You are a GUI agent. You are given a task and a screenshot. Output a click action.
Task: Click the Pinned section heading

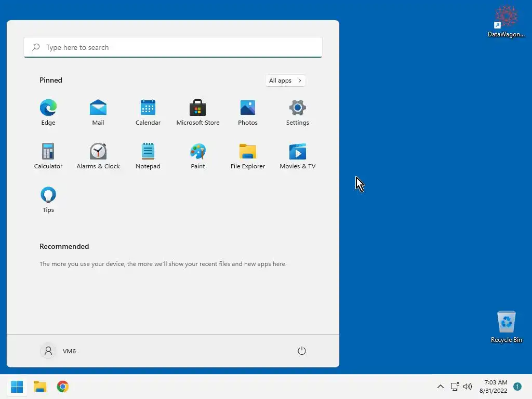pos(51,80)
